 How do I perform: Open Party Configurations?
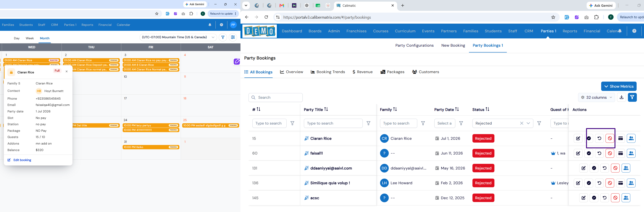414,45
